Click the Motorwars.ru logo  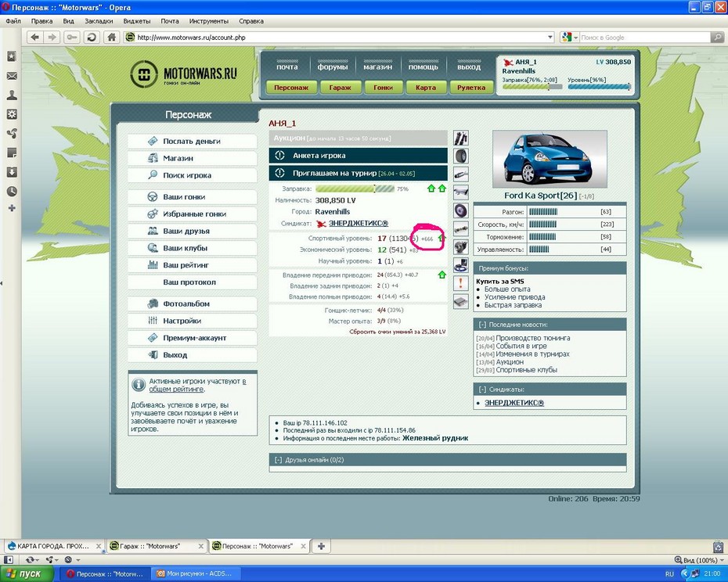184,74
